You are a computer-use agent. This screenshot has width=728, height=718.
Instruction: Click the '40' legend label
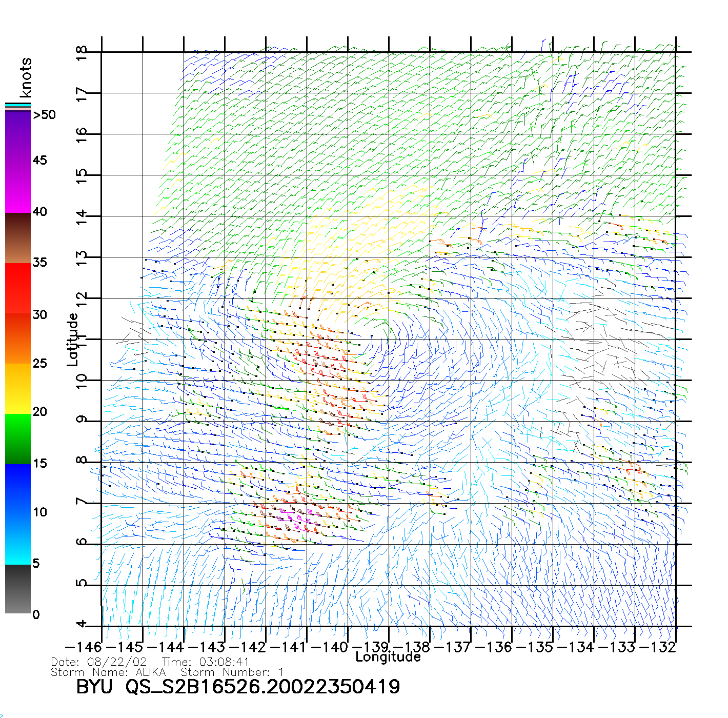39,211
